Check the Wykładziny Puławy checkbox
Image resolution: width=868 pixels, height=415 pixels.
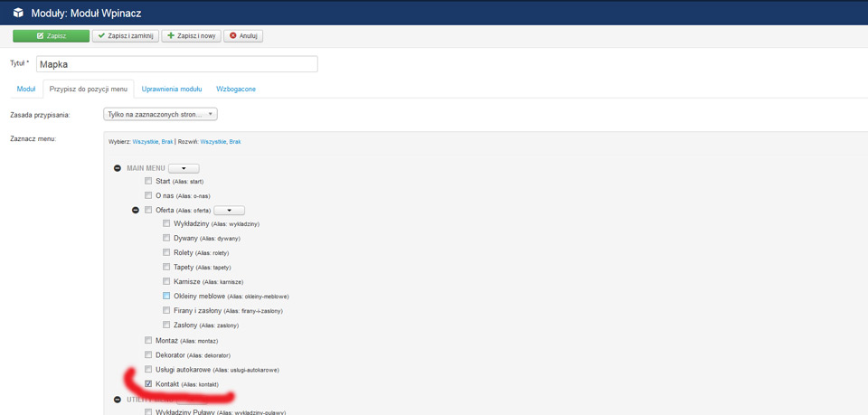pos(148,412)
